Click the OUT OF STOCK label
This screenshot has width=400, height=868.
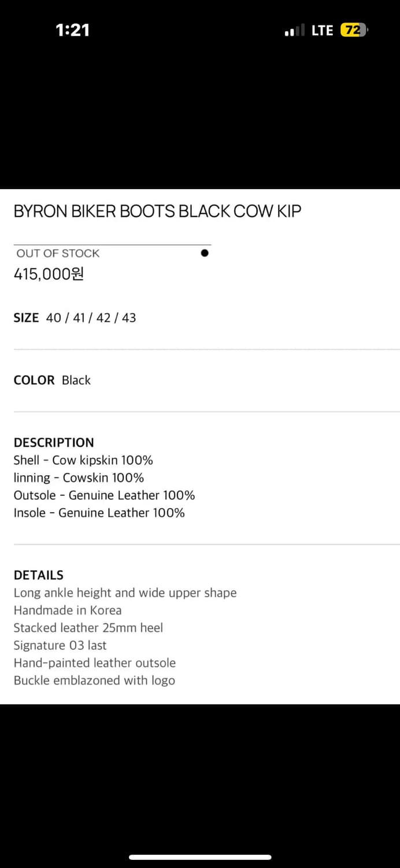coord(58,253)
